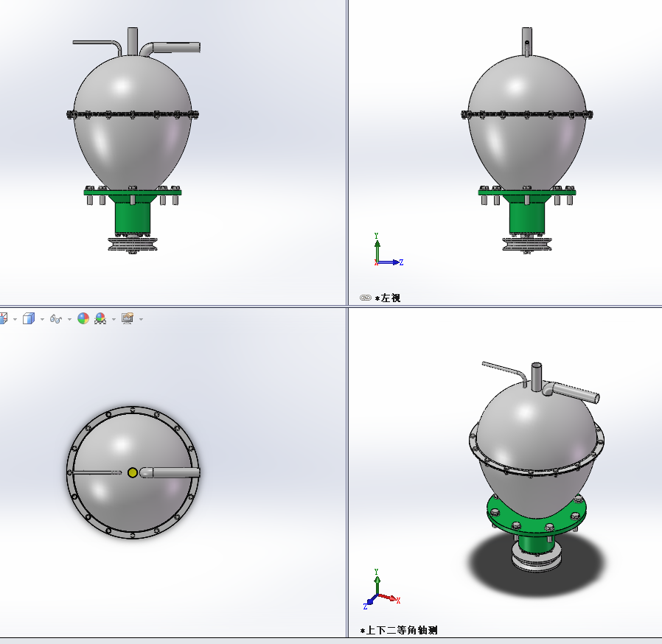Image resolution: width=662 pixels, height=644 pixels.
Task: Click the View Settings monitor icon
Action: pos(128,318)
